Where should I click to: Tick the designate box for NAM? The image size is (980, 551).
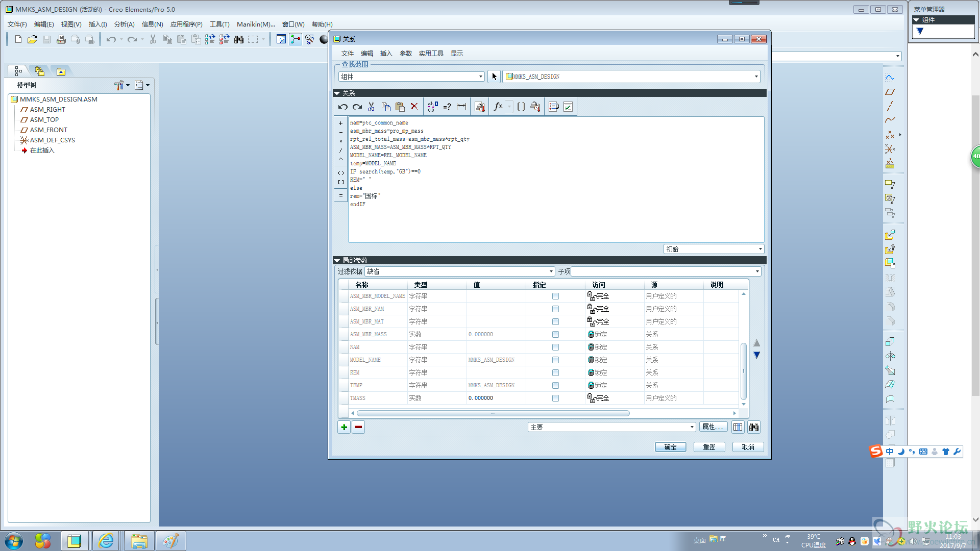coord(555,347)
